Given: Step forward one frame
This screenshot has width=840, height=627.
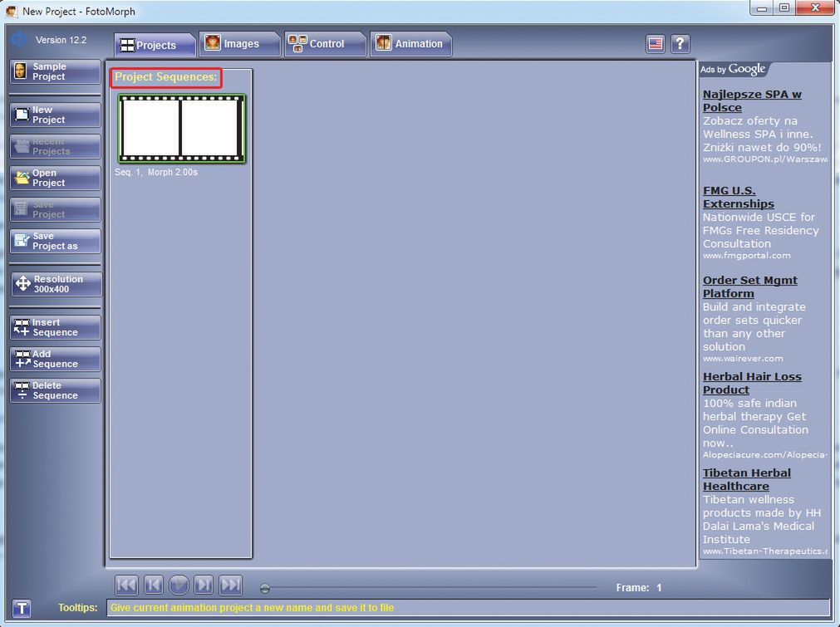Looking at the screenshot, I should pyautogui.click(x=204, y=585).
